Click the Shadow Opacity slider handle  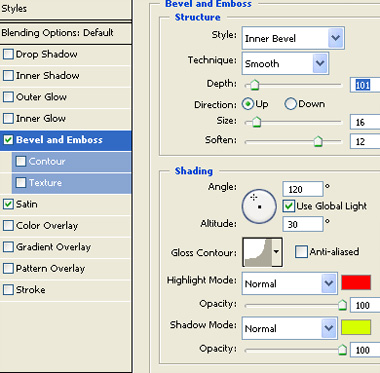[x=342, y=349]
